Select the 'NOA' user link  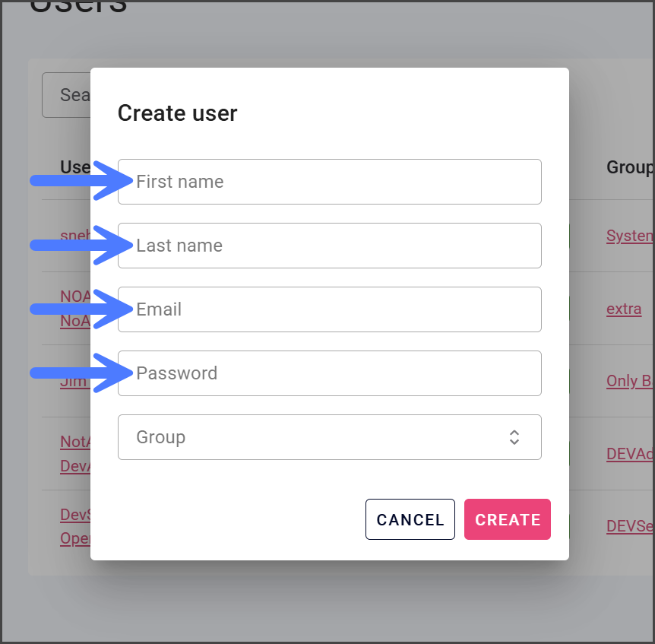click(x=75, y=296)
